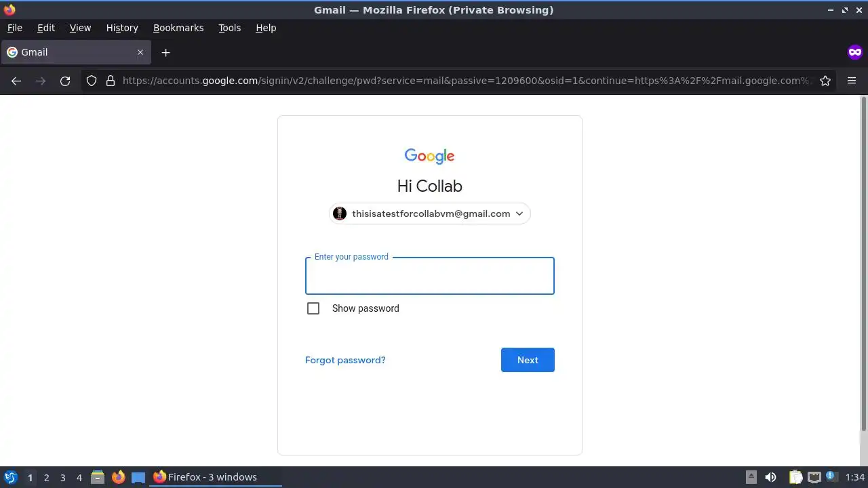Screen dimensions: 868x488
Task: Click the taskbar clock showing 1:34
Action: click(854, 477)
